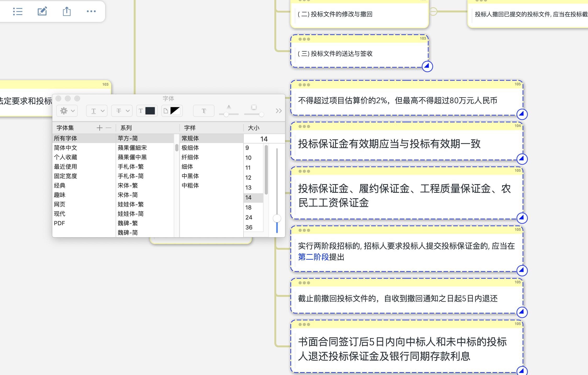This screenshot has width=588, height=375.
Task: Adjust the shadow opacity slider
Action: pos(227,114)
